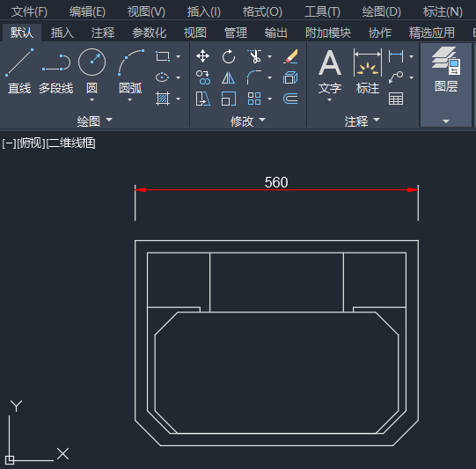Activate the Scale tool

tap(228, 99)
